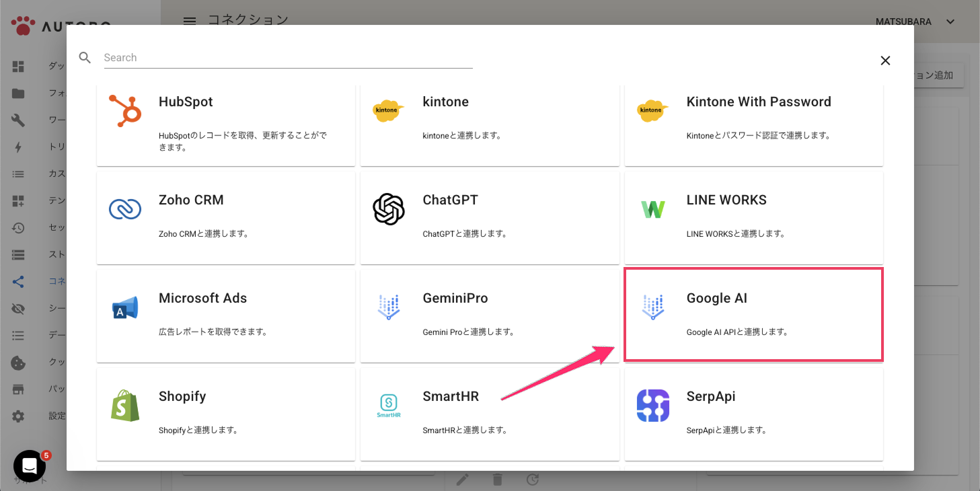
Task: Click the GeminiPro logo icon
Action: click(389, 307)
